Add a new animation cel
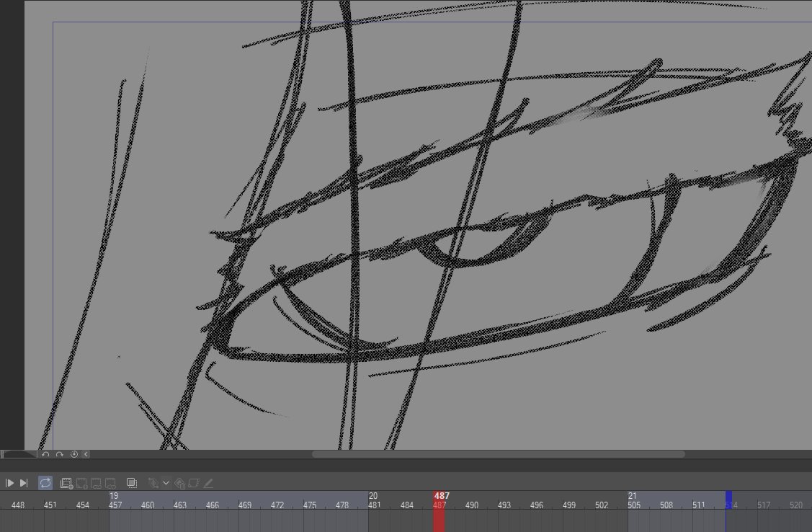Viewport: 812px width, 532px height. pyautogui.click(x=82, y=483)
